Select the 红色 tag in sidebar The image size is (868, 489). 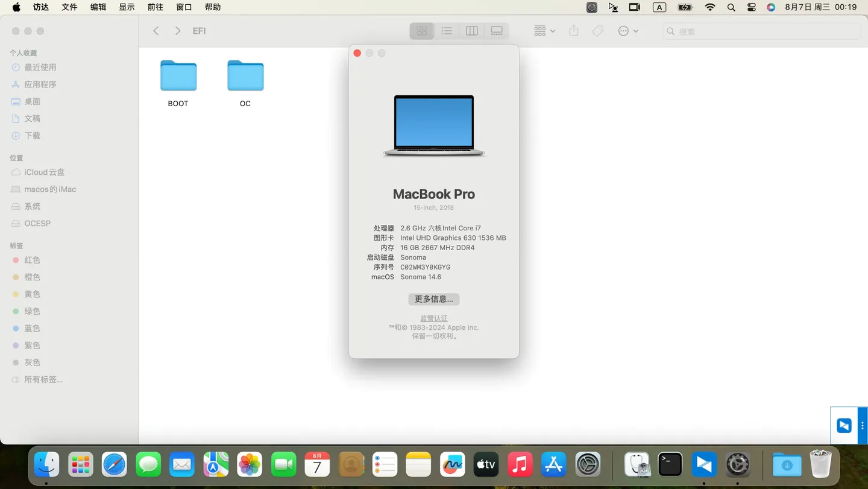coord(32,260)
